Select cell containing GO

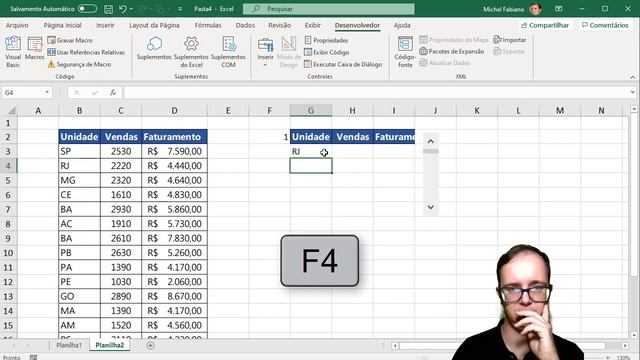point(79,296)
